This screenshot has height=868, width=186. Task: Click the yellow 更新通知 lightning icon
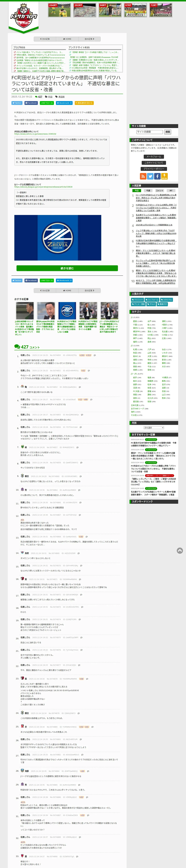click(164, 176)
